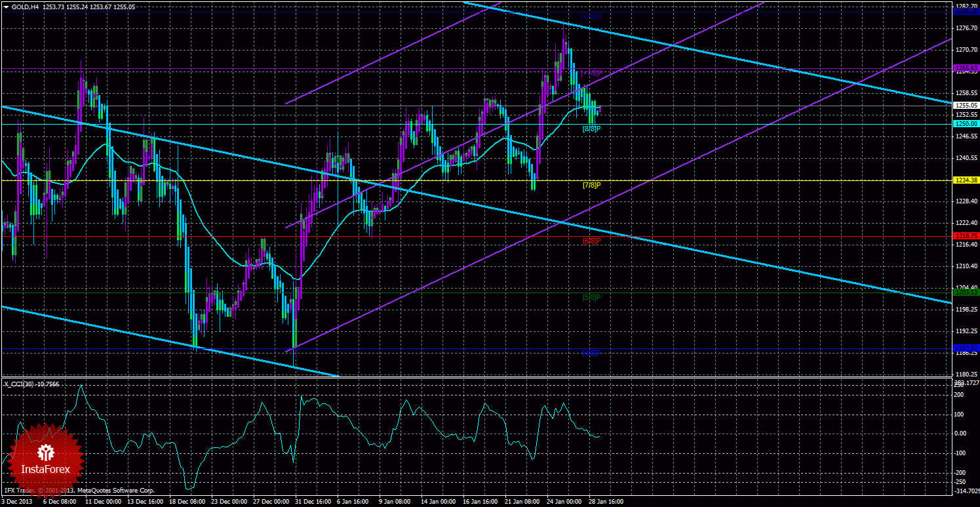The image size is (980, 507).
Task: Click the GOLD,H4 chart title text
Action: (x=25, y=6)
